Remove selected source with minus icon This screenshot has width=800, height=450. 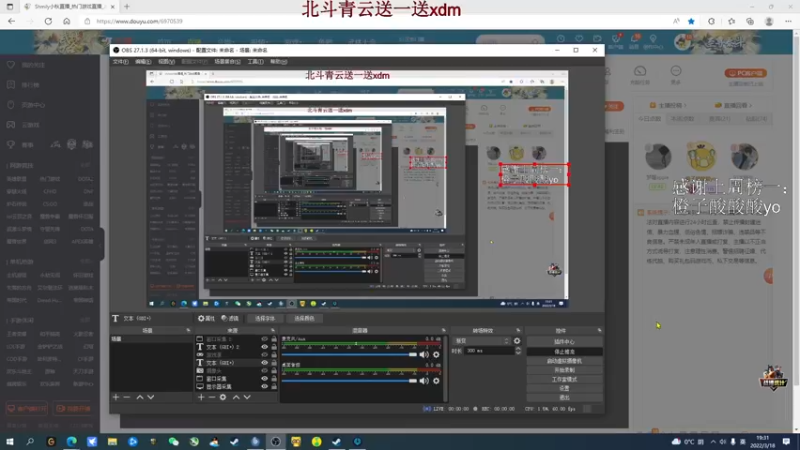[212, 397]
